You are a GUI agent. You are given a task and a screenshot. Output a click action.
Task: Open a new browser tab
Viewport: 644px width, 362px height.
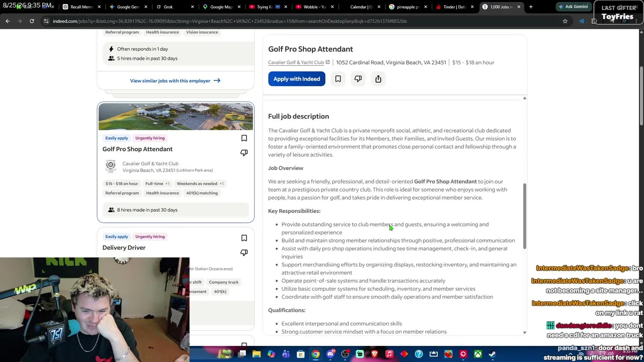[531, 7]
